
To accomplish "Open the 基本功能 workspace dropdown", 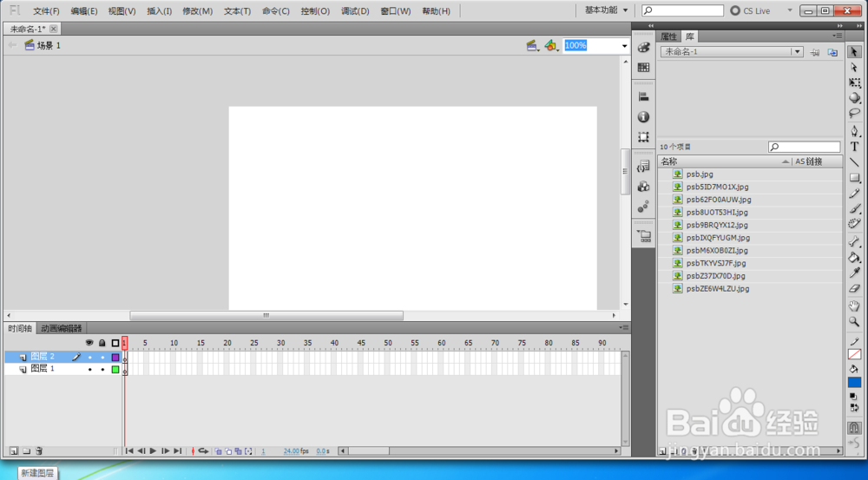I will tap(606, 10).
